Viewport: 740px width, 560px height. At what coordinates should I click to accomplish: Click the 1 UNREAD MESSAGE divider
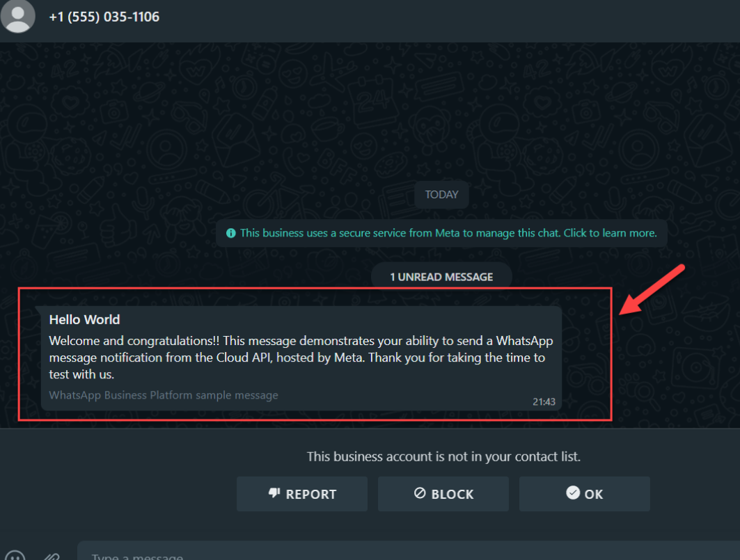coord(442,276)
